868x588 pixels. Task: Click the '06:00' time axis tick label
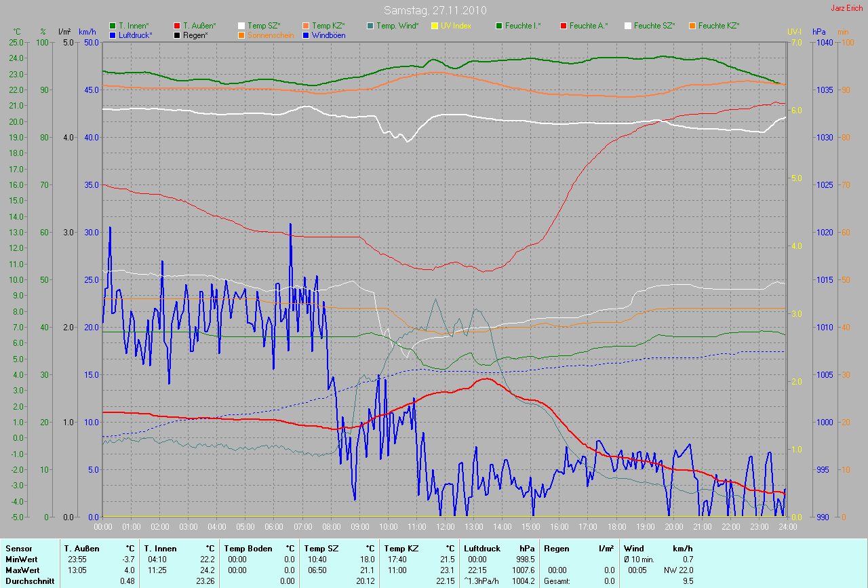point(274,526)
